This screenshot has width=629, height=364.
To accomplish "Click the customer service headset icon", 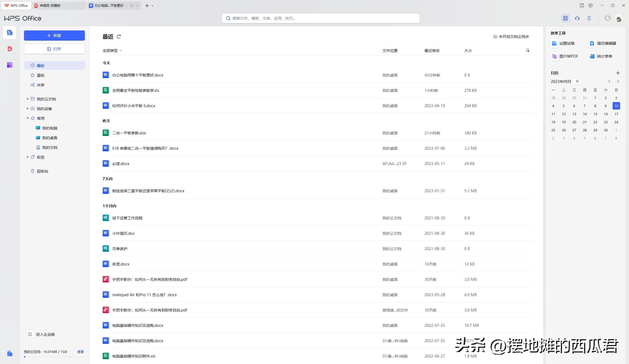I will coord(577,18).
